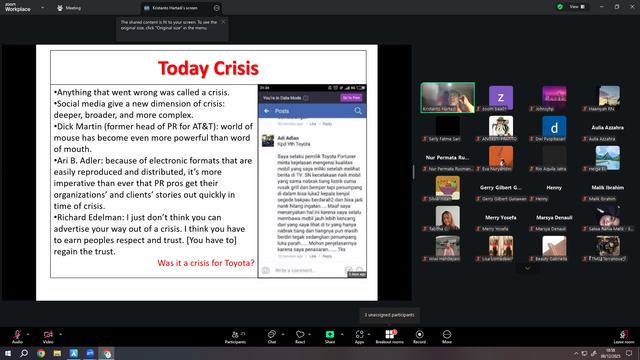Open Google Chrome from the taskbar
Viewport: 640px width, 360px height.
point(41,353)
